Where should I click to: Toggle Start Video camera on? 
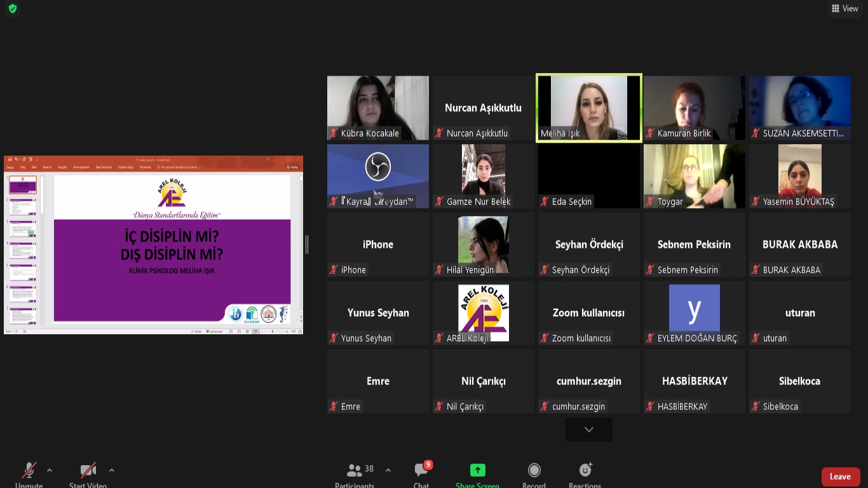(88, 471)
